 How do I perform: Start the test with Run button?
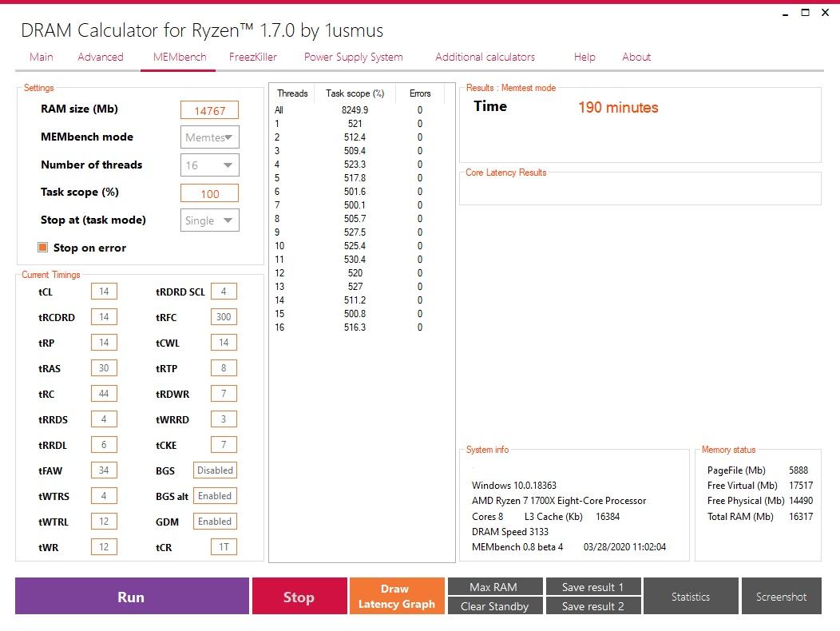tap(132, 596)
